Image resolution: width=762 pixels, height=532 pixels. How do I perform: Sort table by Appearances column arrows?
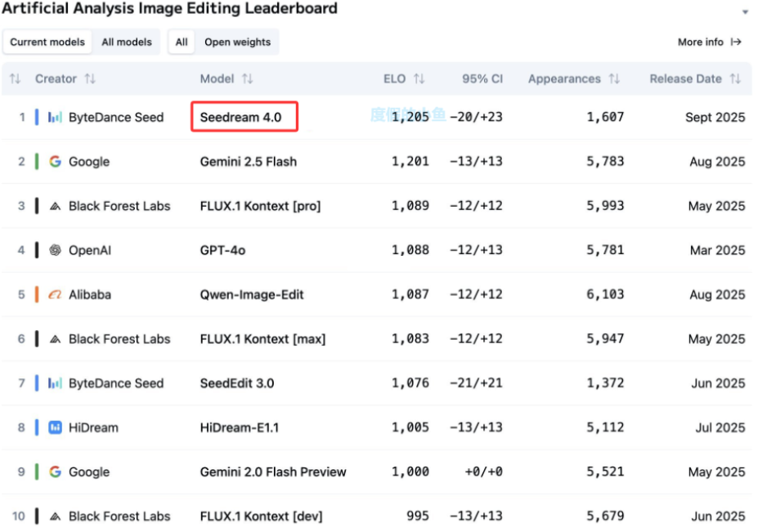pos(614,78)
